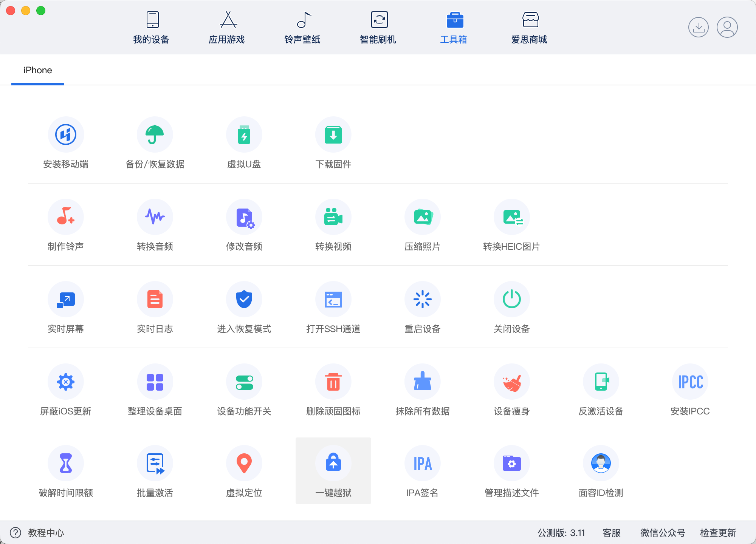Viewport: 756px width, 544px height.
Task: Click the 公测版: 3.11 version text
Action: pos(561,533)
